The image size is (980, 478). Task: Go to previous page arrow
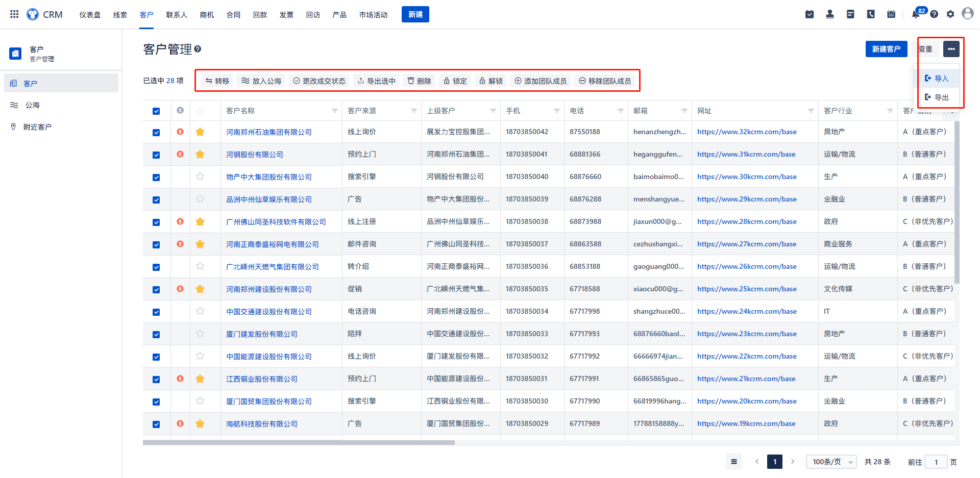click(757, 462)
